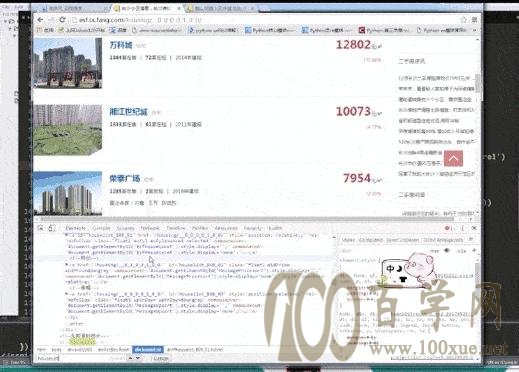519x372 pixels.
Task: Open 万科城 listing title link
Action: 121,45
